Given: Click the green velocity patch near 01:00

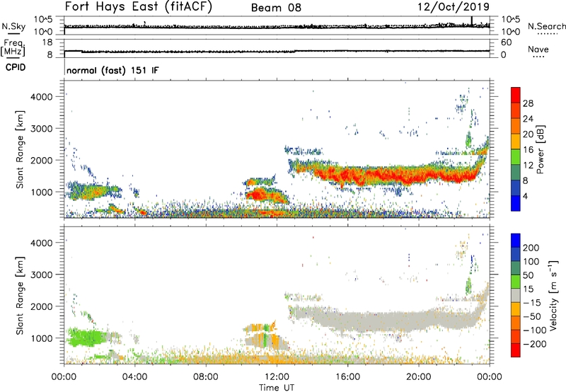Looking at the screenshot, I should tap(85, 338).
